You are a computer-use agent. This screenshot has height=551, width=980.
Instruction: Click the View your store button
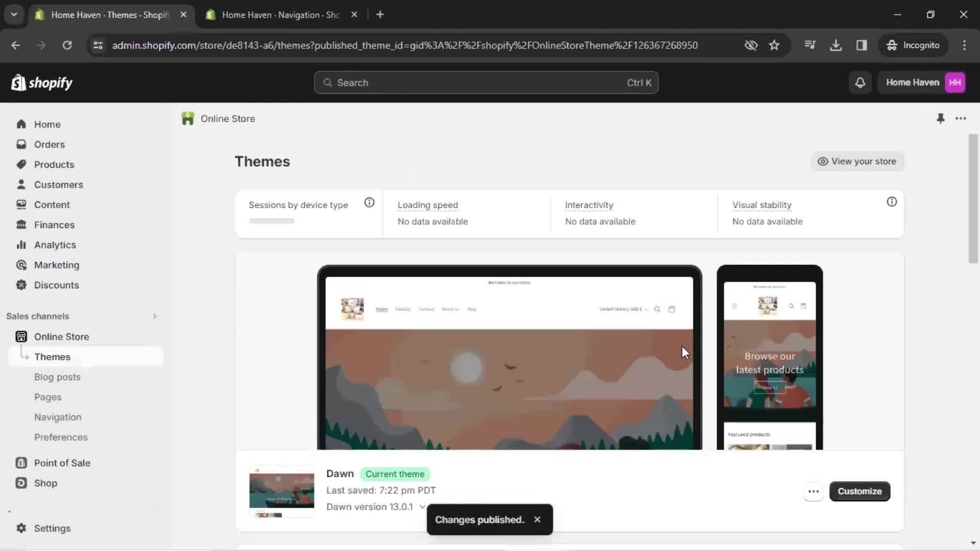[x=857, y=161]
